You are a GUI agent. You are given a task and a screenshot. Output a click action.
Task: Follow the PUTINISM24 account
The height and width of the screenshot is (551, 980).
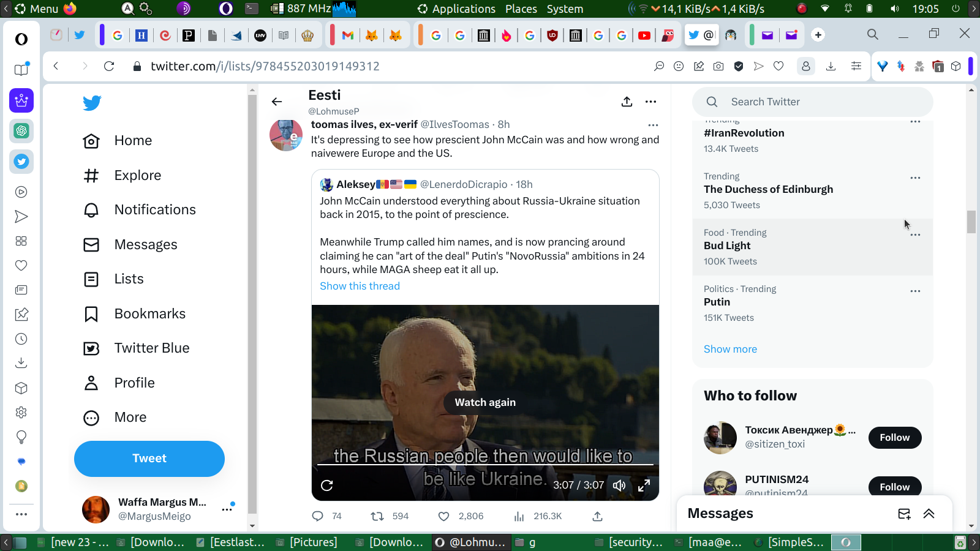tap(895, 487)
